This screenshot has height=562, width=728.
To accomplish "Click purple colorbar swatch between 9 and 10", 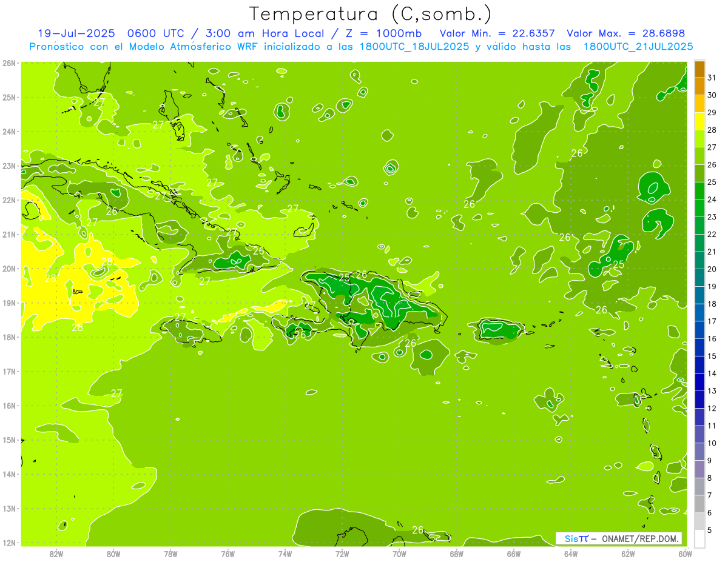I will coord(700,452).
